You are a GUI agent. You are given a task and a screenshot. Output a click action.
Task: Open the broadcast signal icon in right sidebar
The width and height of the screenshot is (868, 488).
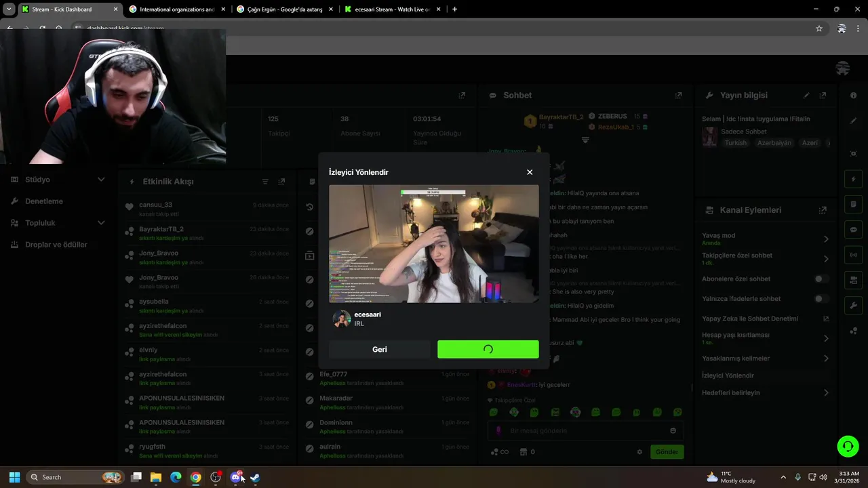[853, 255]
